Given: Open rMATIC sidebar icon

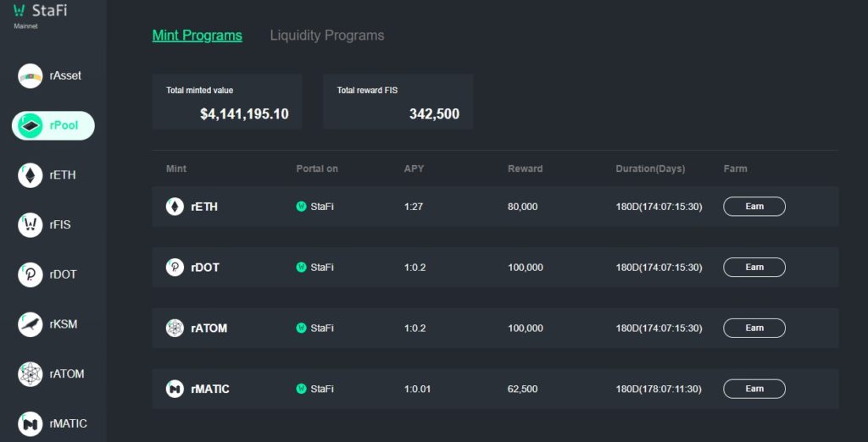Looking at the screenshot, I should tap(30, 423).
